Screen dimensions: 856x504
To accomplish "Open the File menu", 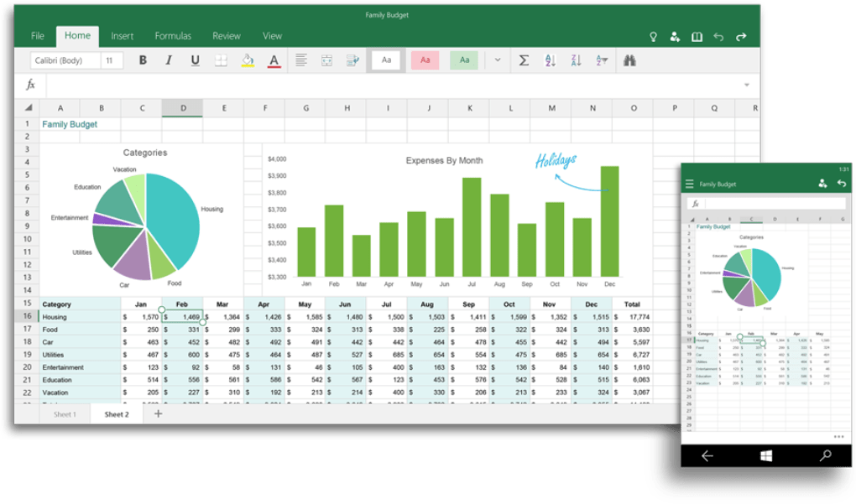I will coord(37,35).
